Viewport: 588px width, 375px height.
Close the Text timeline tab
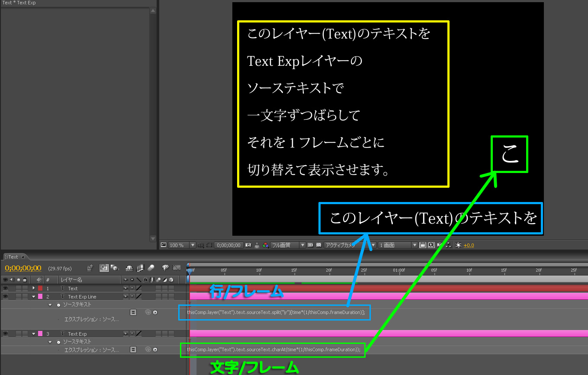coord(23,257)
